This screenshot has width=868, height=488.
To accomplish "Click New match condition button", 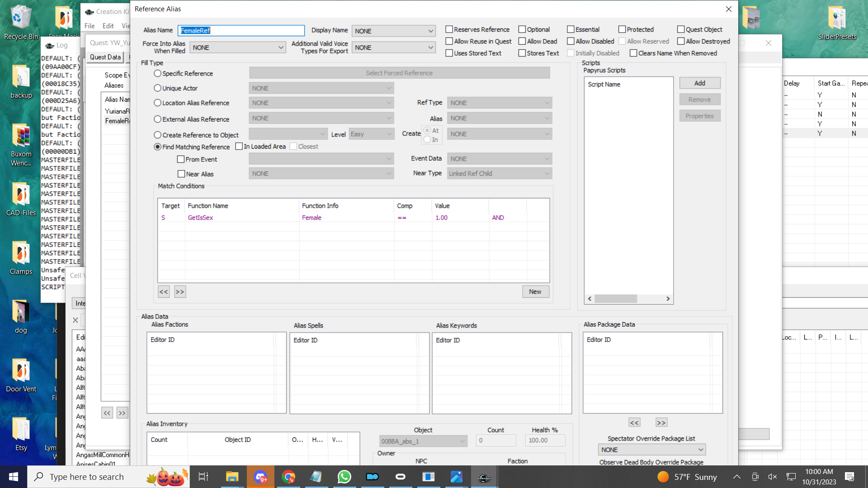I will click(x=535, y=291).
